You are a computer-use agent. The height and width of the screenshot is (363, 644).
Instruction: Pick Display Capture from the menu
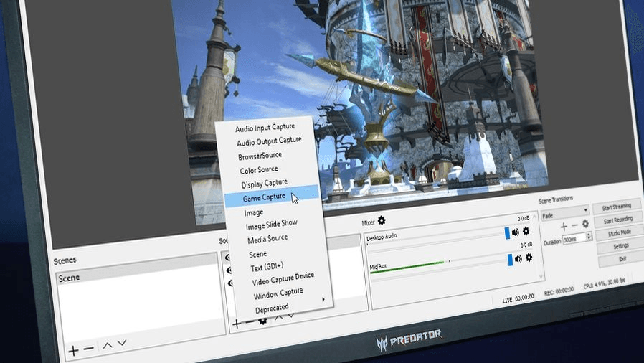pos(264,184)
